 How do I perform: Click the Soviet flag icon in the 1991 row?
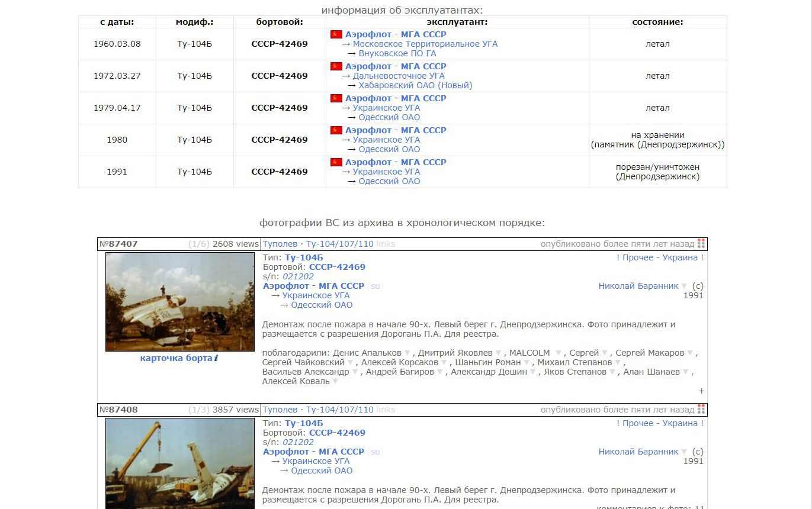(336, 162)
